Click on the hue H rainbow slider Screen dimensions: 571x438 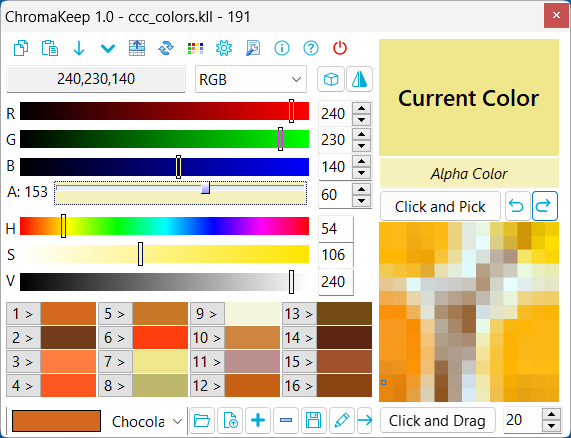164,226
